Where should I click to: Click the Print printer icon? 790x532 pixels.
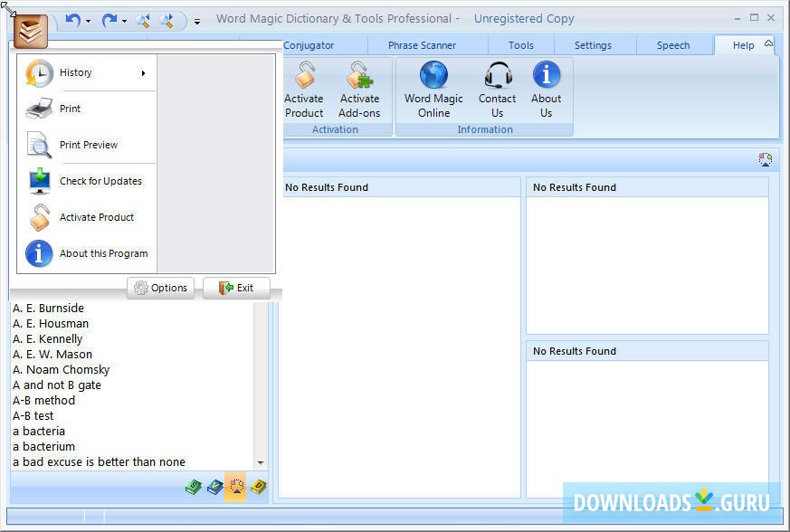pyautogui.click(x=39, y=109)
